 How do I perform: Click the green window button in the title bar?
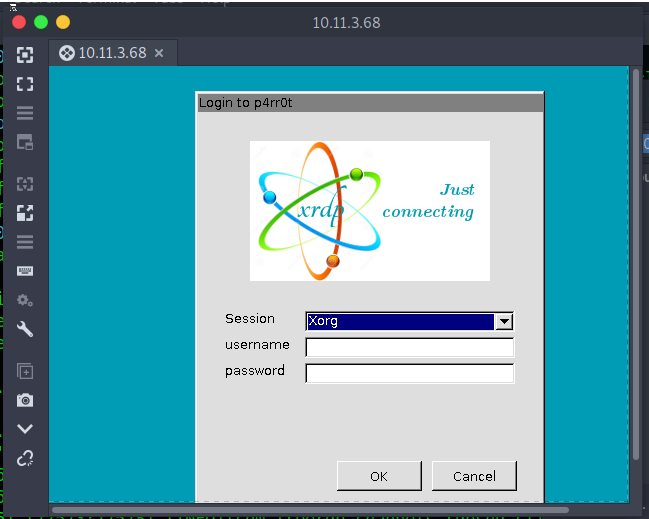click(41, 22)
